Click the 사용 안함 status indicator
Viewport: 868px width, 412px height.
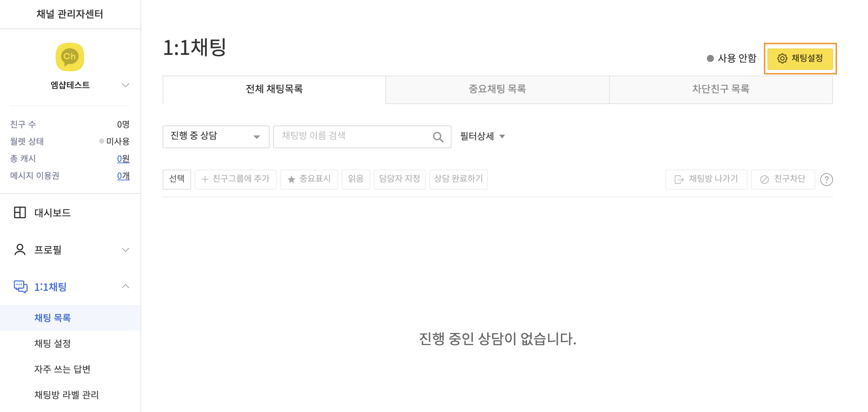click(x=731, y=58)
